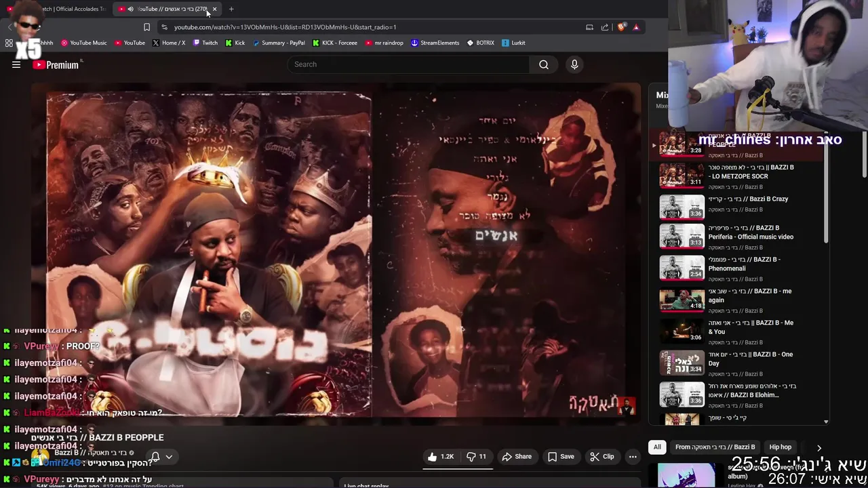Mute tab via speaker icon on tab
The height and width of the screenshot is (488, 868).
tap(130, 9)
